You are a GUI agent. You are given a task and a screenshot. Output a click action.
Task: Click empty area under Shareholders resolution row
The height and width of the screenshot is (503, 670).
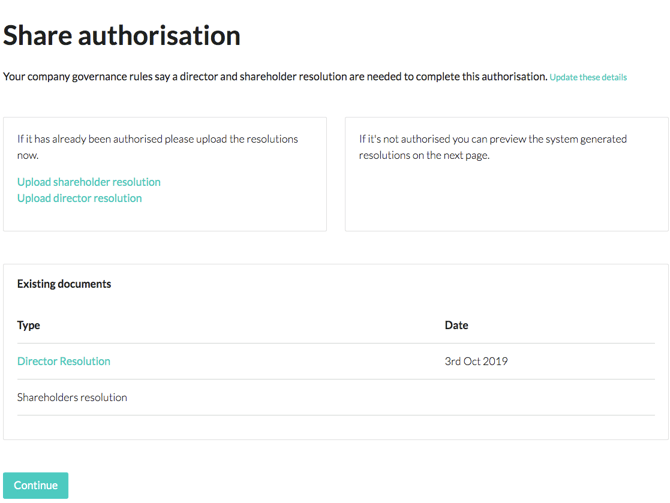(x=335, y=427)
